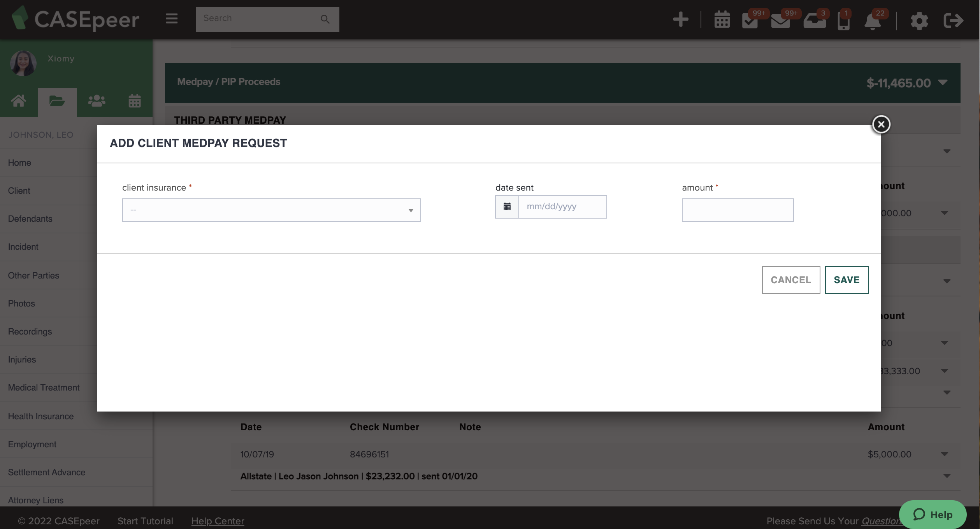The width and height of the screenshot is (980, 529).
Task: Focus the date sent input field
Action: (563, 207)
